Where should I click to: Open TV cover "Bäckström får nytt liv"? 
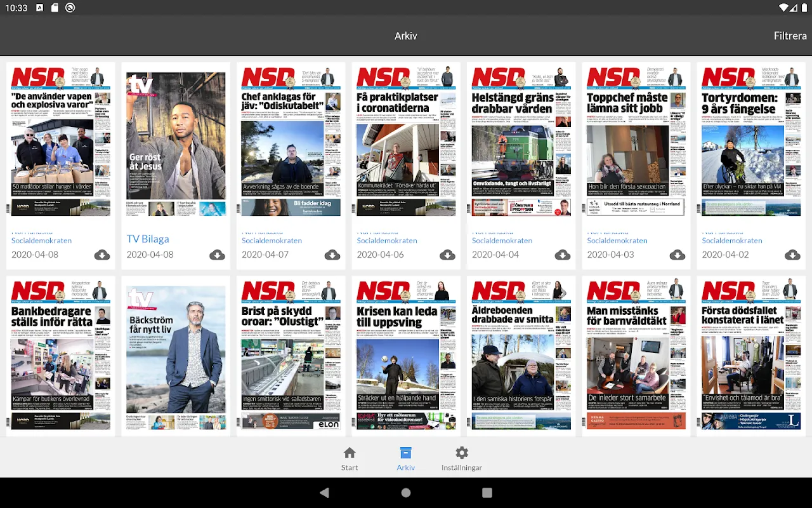click(x=176, y=358)
